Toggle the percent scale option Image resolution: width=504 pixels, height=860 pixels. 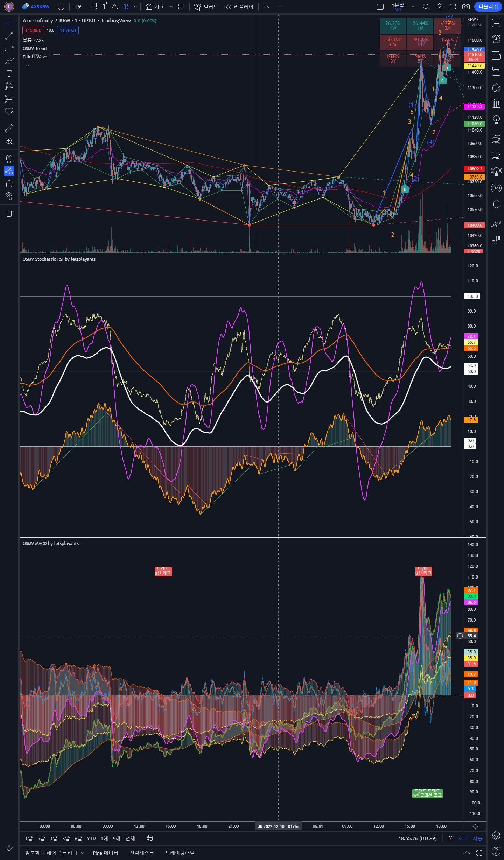pyautogui.click(x=451, y=838)
